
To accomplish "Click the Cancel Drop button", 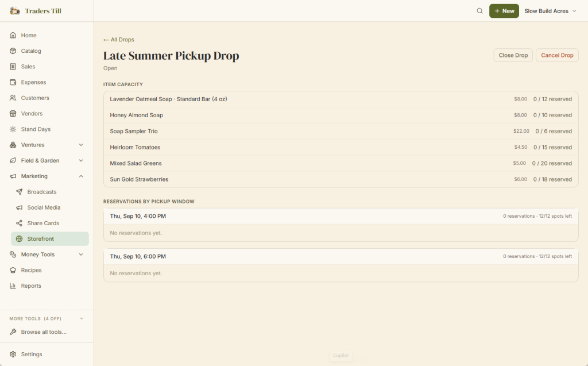I will pyautogui.click(x=557, y=55).
